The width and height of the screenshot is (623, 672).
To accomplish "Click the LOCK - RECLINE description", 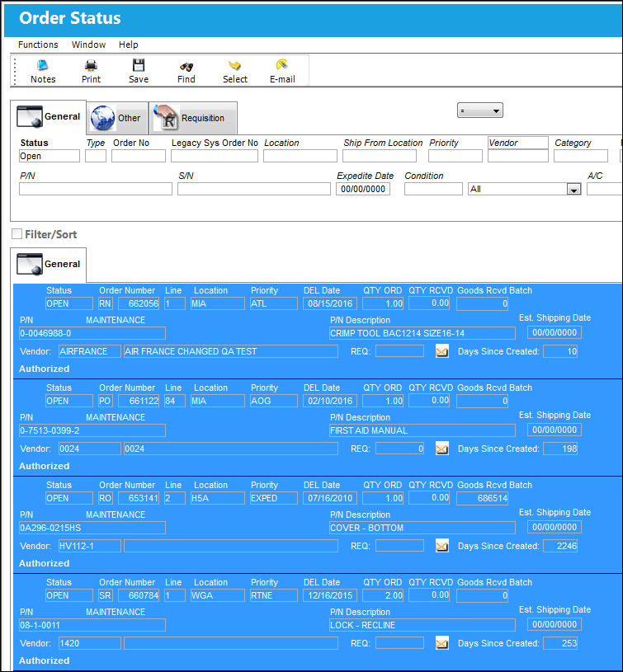I will point(422,625).
